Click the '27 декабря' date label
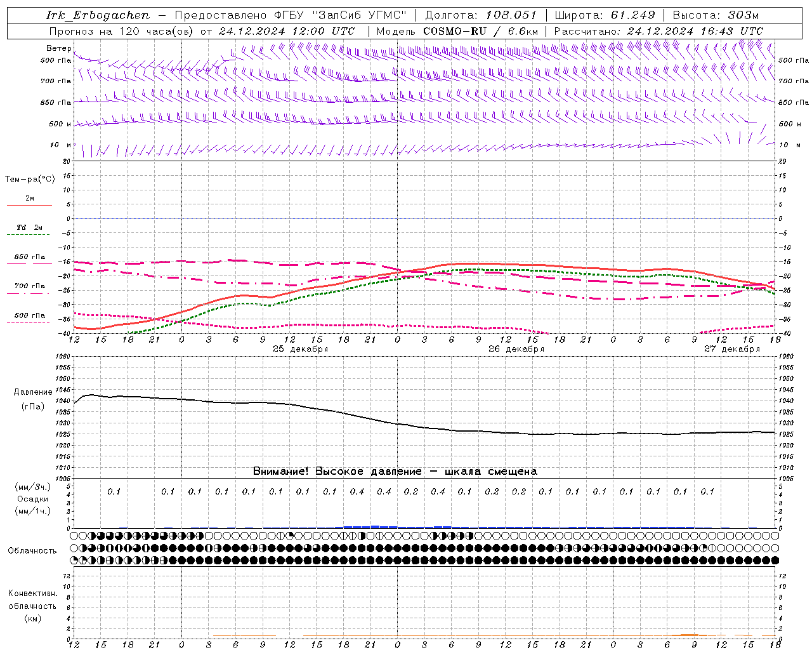The height and width of the screenshot is (650, 812). [731, 349]
